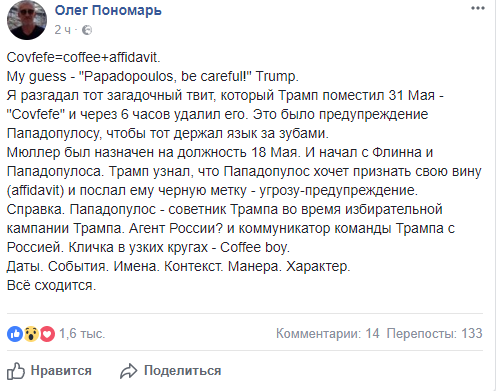Image resolution: width=496 pixels, height=391 pixels.
Task: Click the red heart Love reaction icon
Action: pyautogui.click(x=47, y=334)
